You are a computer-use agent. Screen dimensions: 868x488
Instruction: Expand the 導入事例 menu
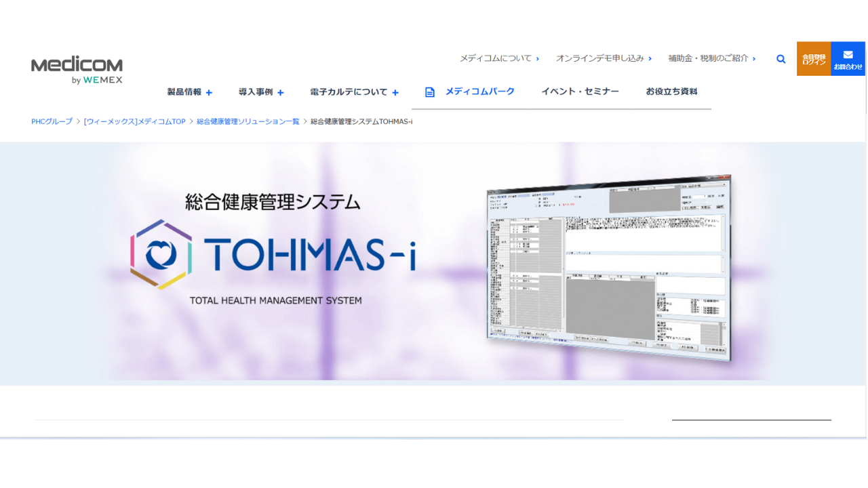click(261, 92)
